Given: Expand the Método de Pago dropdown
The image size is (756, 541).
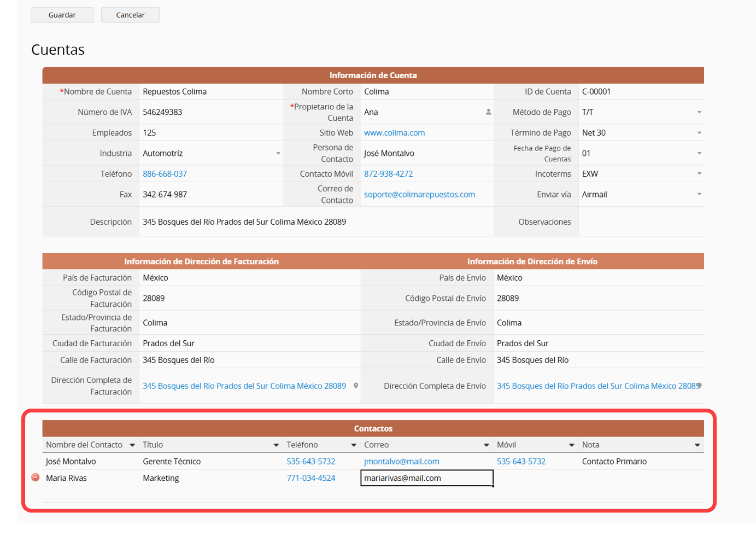Looking at the screenshot, I should [x=699, y=112].
